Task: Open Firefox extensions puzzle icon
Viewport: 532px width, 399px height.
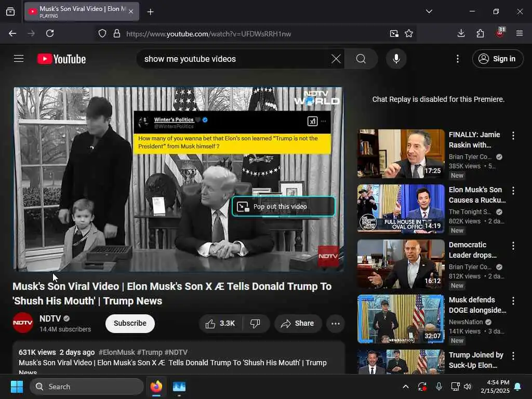Action: (480, 33)
